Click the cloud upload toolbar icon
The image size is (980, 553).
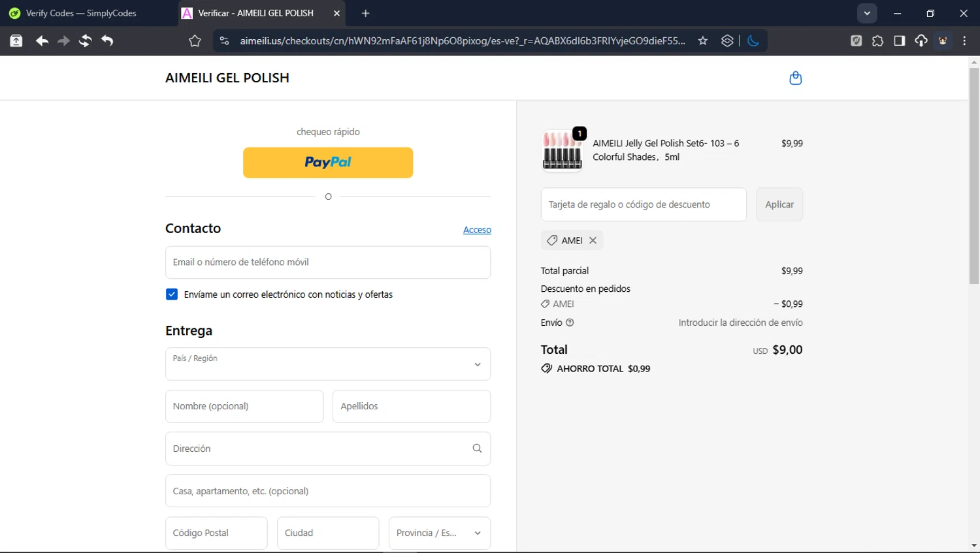click(921, 40)
